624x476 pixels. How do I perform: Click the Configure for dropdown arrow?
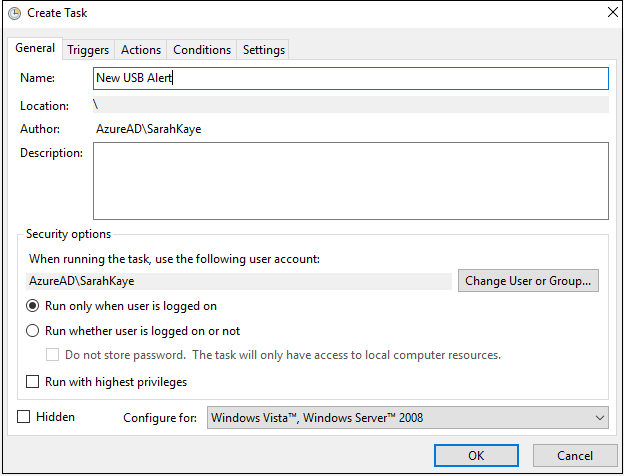point(600,417)
